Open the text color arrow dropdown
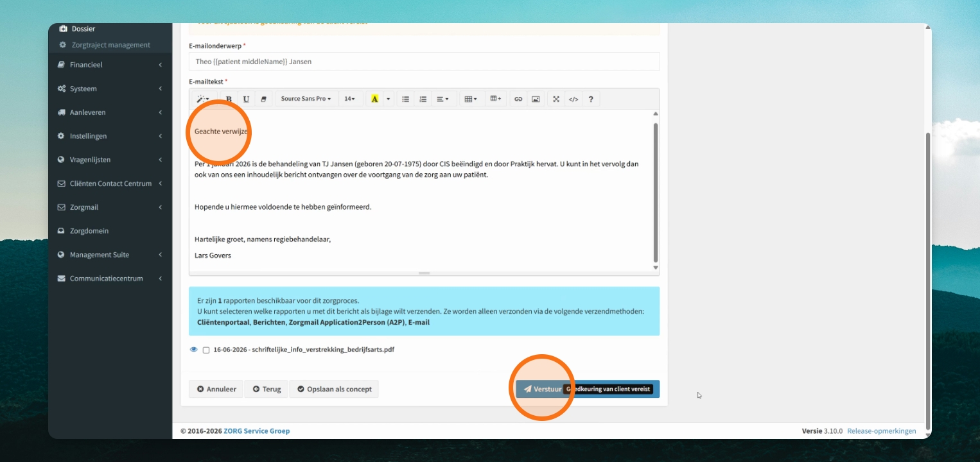This screenshot has height=462, width=980. pyautogui.click(x=388, y=99)
